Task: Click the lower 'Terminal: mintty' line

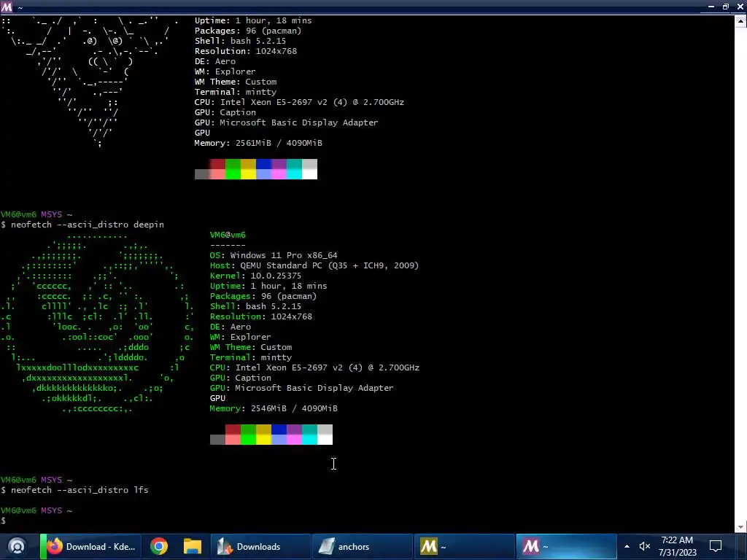Action: tap(251, 357)
